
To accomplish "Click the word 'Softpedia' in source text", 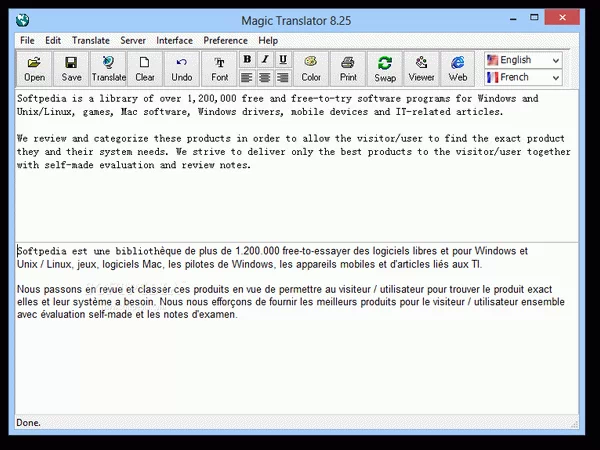I will point(41,99).
